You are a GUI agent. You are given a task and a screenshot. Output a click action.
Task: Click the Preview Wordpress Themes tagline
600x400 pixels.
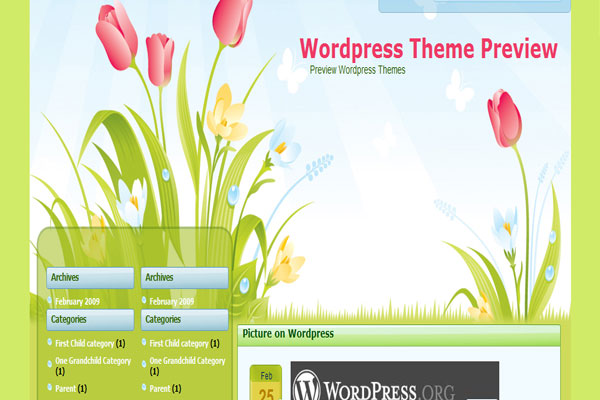357,70
